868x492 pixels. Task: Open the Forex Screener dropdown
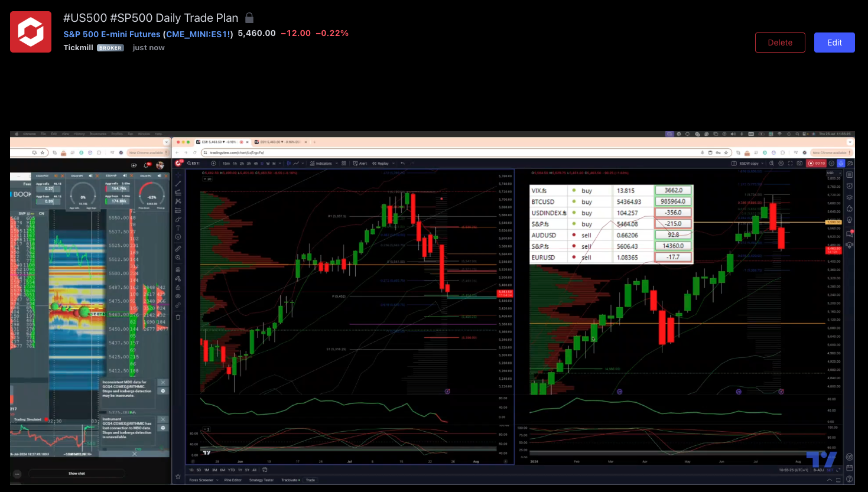tap(204, 480)
